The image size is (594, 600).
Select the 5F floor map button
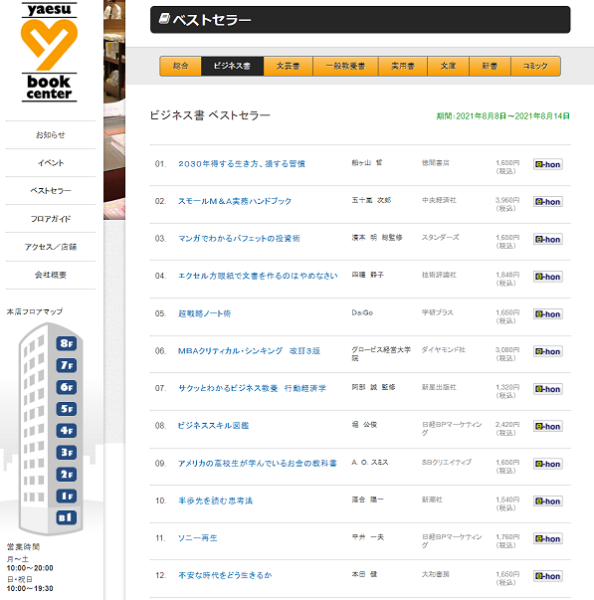66,409
